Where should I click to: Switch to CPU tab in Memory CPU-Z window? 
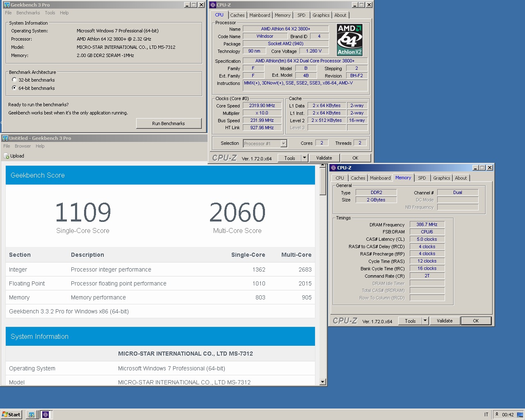[x=340, y=178]
